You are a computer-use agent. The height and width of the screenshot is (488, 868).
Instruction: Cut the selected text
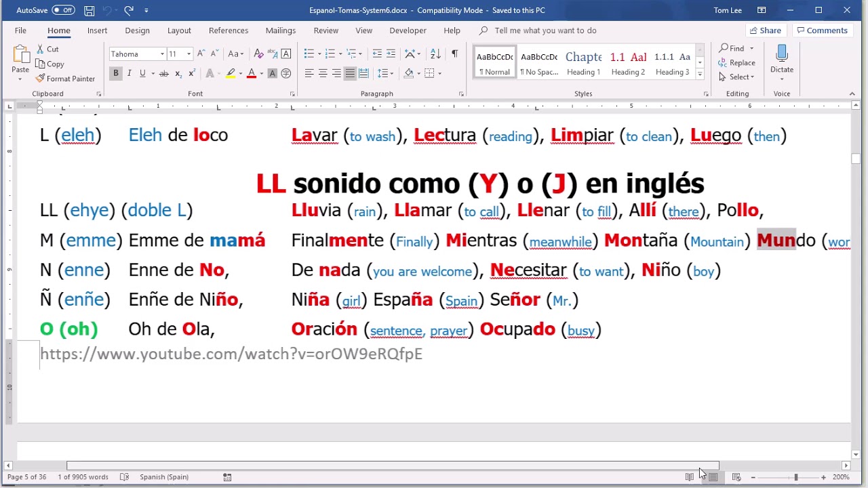(x=47, y=49)
